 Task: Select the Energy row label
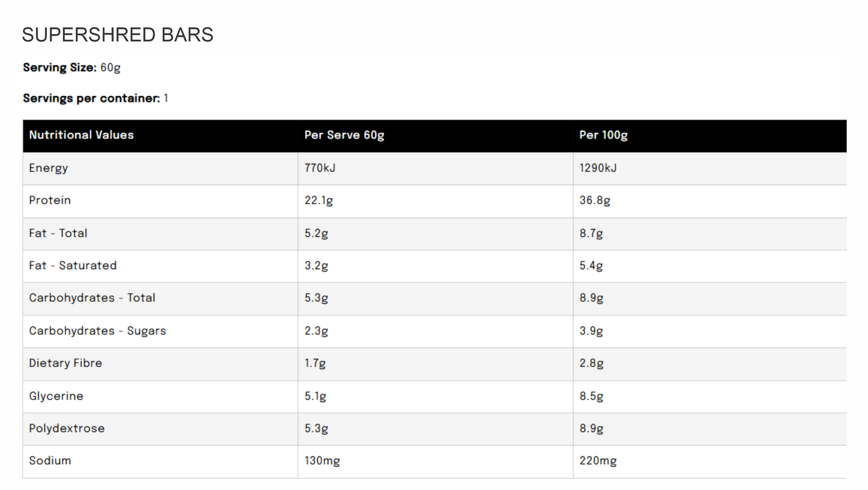tap(48, 168)
